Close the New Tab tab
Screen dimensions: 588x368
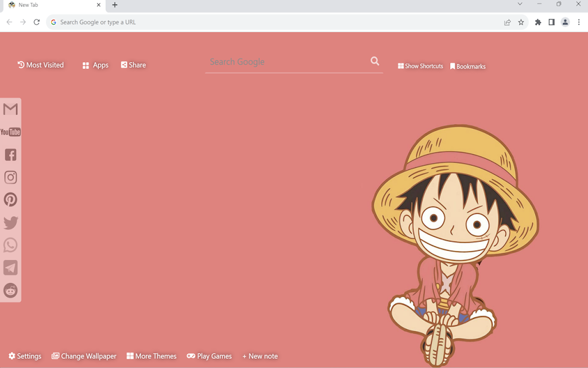click(99, 5)
